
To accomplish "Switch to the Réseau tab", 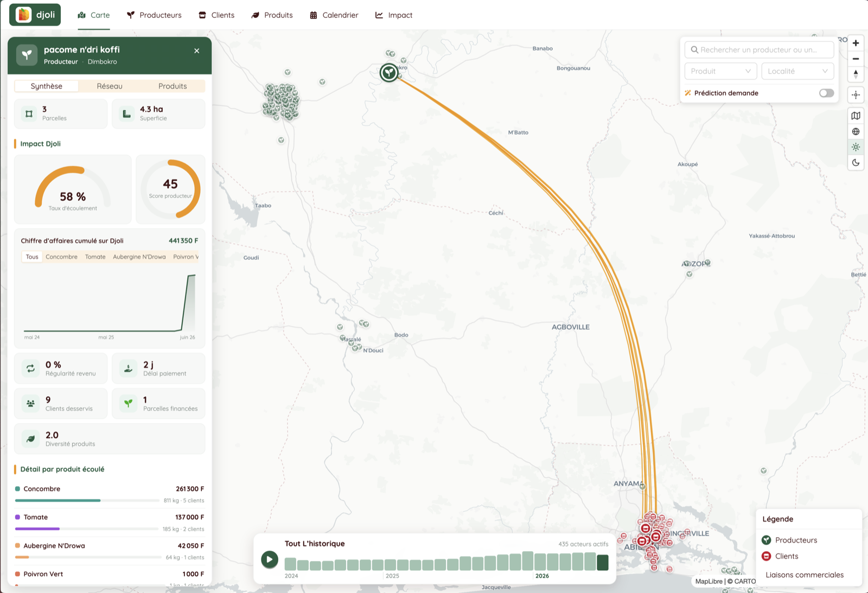I will [x=110, y=86].
